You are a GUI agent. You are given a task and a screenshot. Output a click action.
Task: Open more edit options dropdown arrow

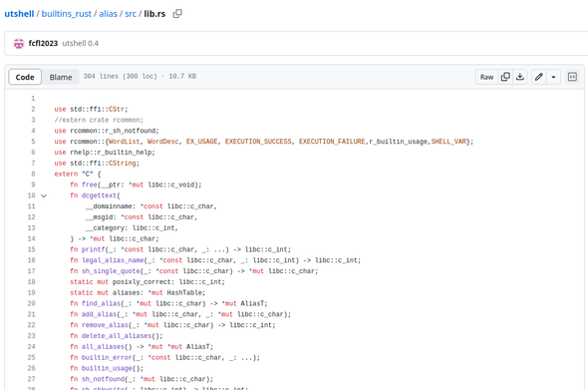click(x=553, y=77)
